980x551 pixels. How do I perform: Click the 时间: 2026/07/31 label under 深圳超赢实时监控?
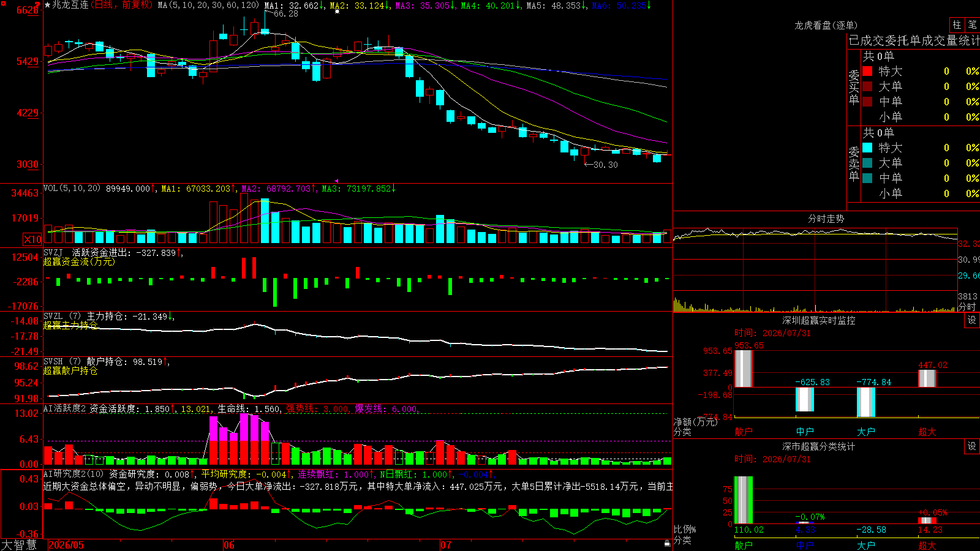pos(772,333)
